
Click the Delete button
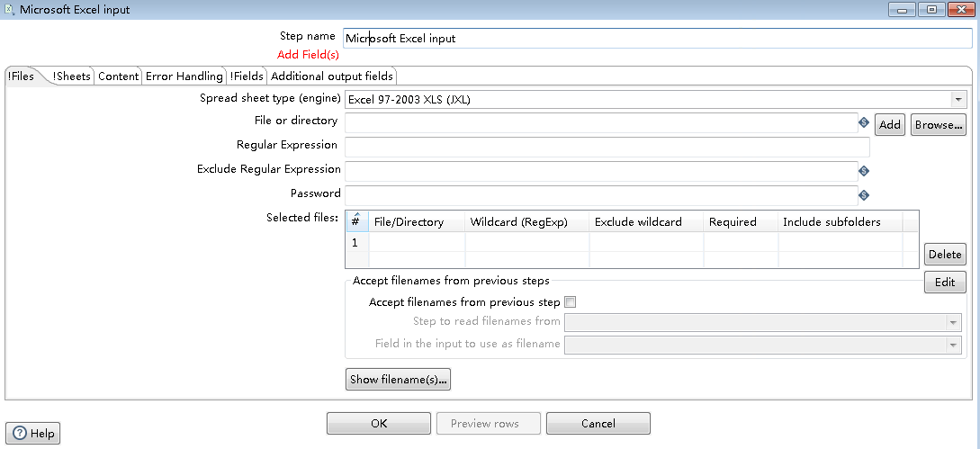click(x=944, y=255)
